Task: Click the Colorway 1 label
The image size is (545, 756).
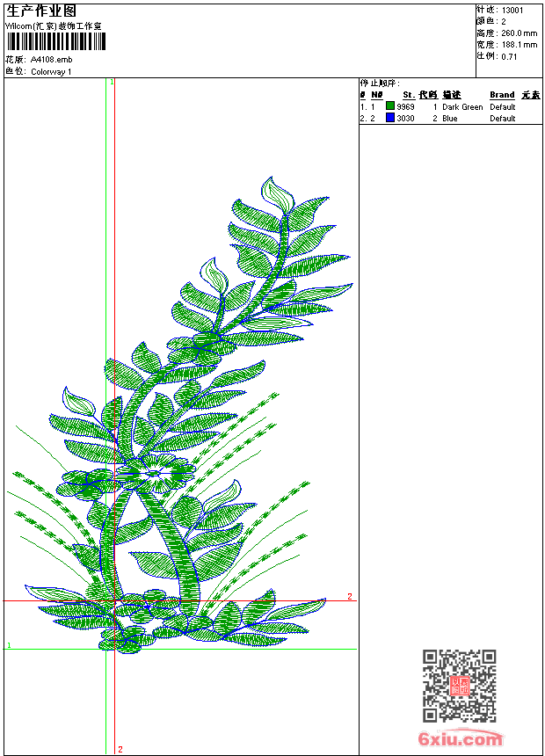Action: pos(52,71)
